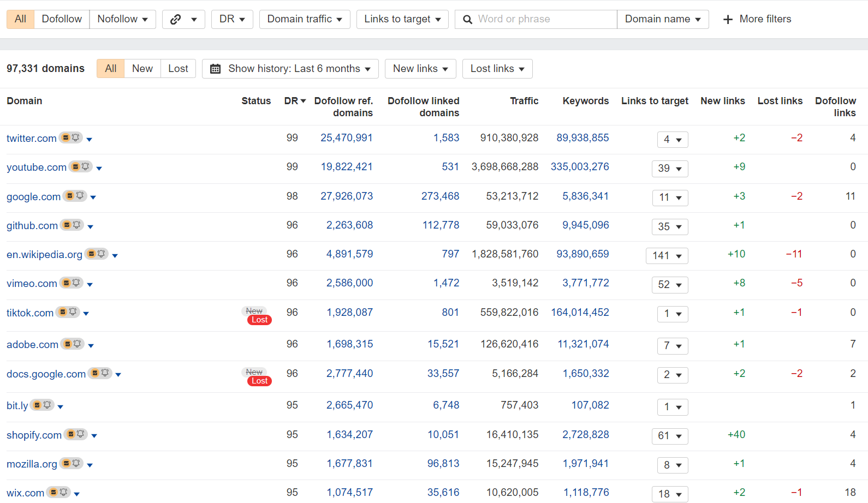
Task: Select the All link type filter
Action: tap(20, 19)
